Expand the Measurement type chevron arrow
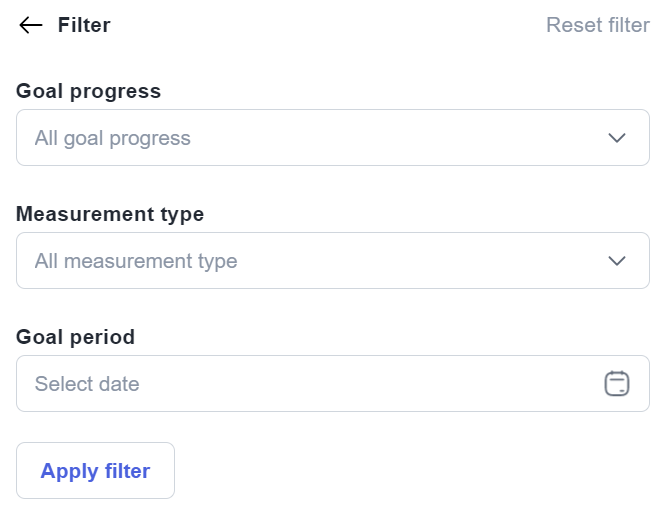This screenshot has width=662, height=512. [x=617, y=261]
